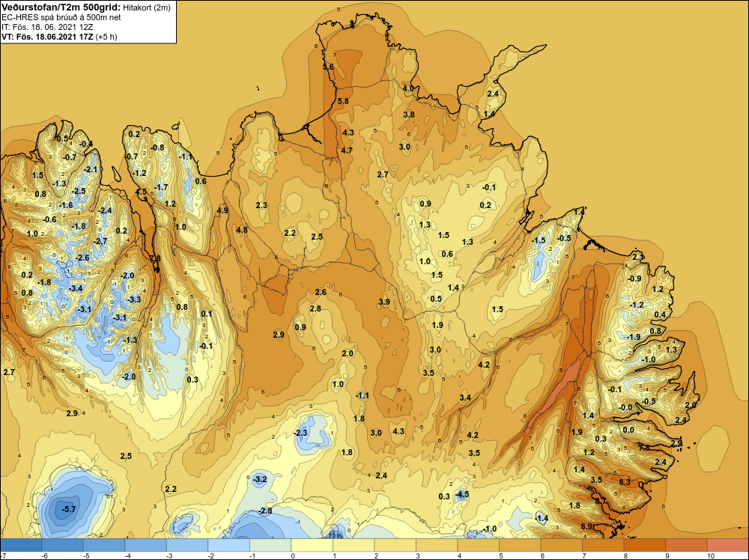Click the temperature value '8.9'
Viewport: 749px width, 560px height.
pos(586,526)
